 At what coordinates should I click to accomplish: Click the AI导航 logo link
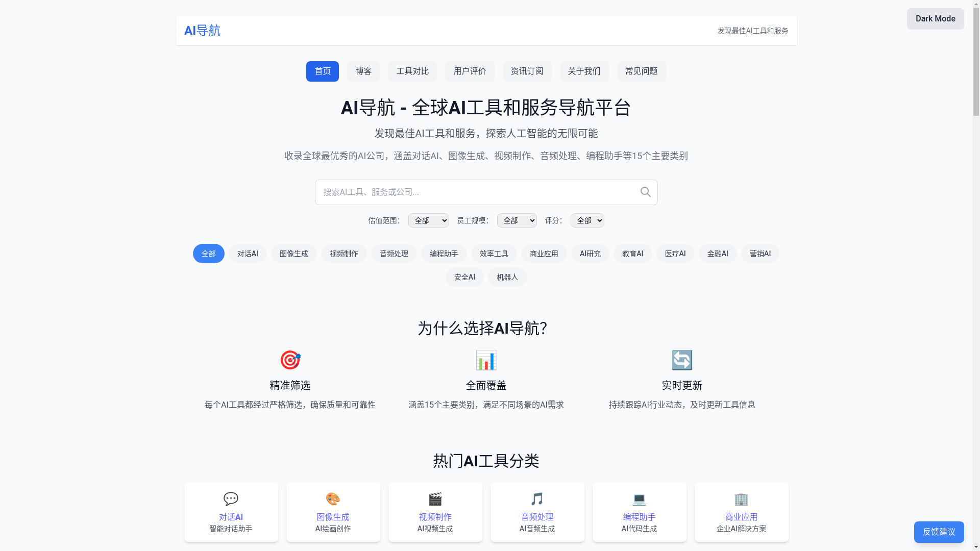202,31
